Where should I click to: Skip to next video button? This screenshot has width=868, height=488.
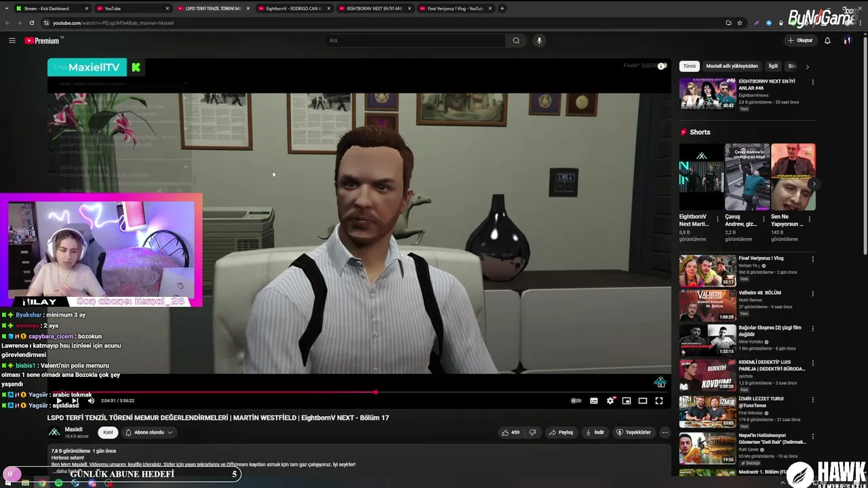coord(75,401)
